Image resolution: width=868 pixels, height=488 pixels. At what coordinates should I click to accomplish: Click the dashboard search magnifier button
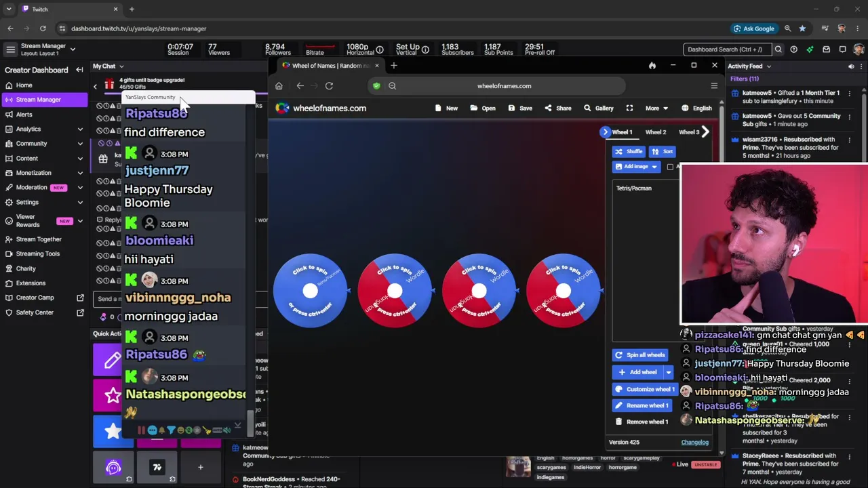tap(778, 49)
